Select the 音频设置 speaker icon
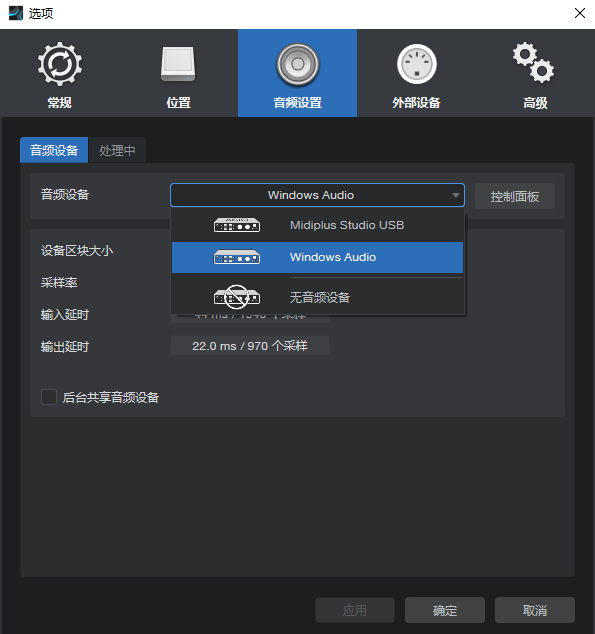 [x=298, y=64]
